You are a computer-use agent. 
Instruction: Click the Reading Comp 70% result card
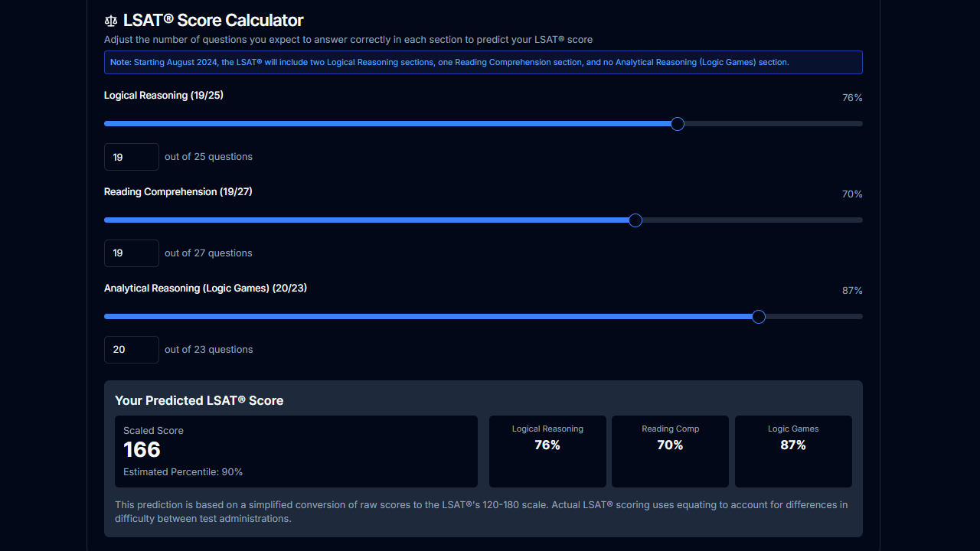[x=670, y=452]
